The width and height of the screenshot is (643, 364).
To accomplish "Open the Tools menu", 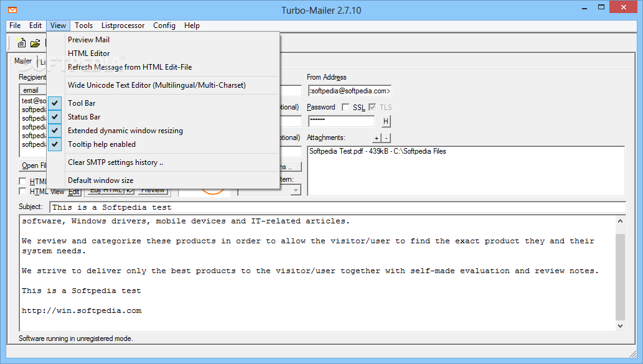I will tap(83, 26).
